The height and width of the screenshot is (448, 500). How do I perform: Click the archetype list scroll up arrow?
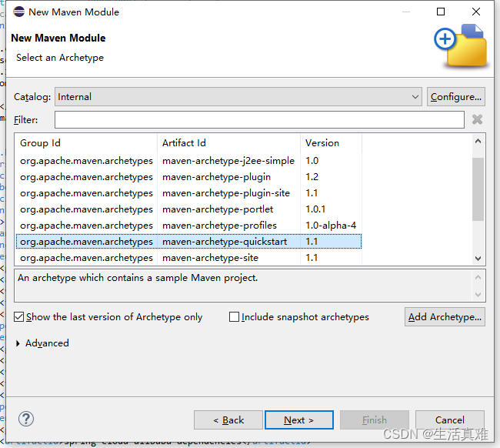coord(478,142)
